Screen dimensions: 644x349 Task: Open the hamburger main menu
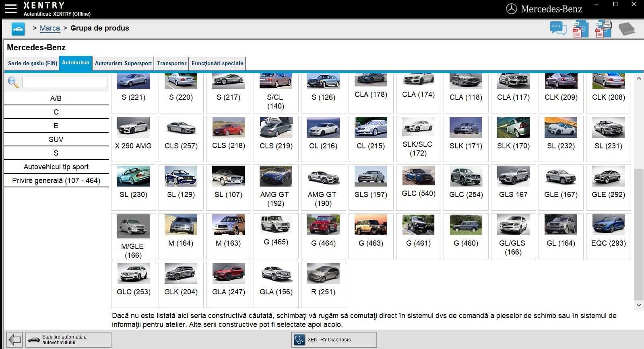tap(11, 8)
